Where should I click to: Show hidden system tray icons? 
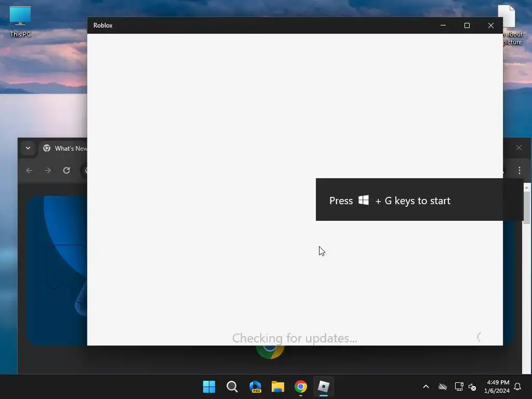[426, 387]
